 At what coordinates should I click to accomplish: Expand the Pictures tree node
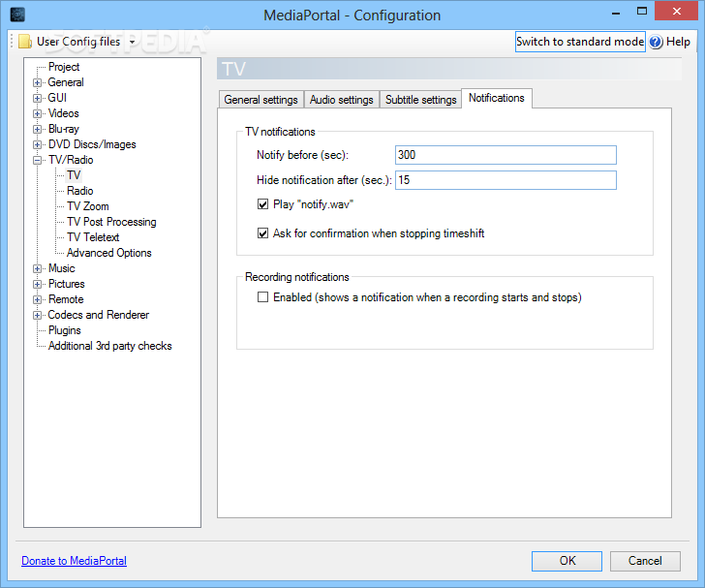38,284
